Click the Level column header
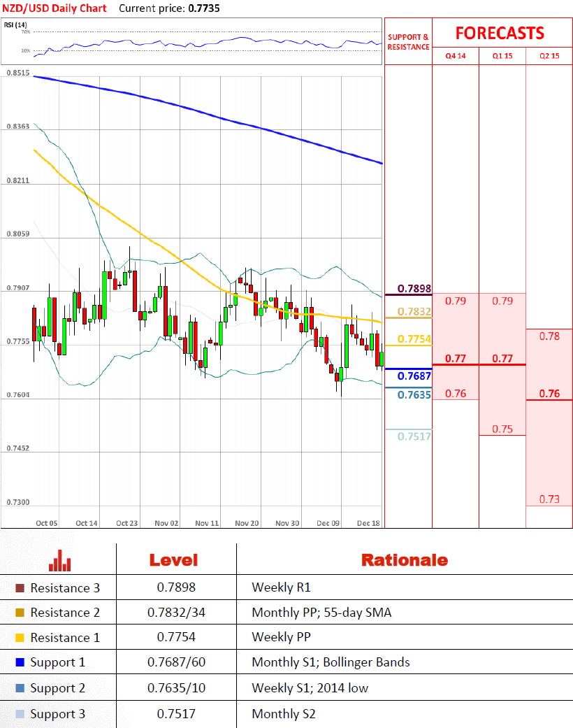The height and width of the screenshot is (728, 573). point(173,560)
